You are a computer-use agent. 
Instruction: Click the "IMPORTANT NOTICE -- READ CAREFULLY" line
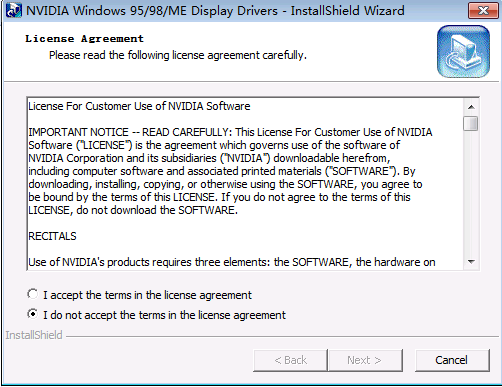point(230,132)
